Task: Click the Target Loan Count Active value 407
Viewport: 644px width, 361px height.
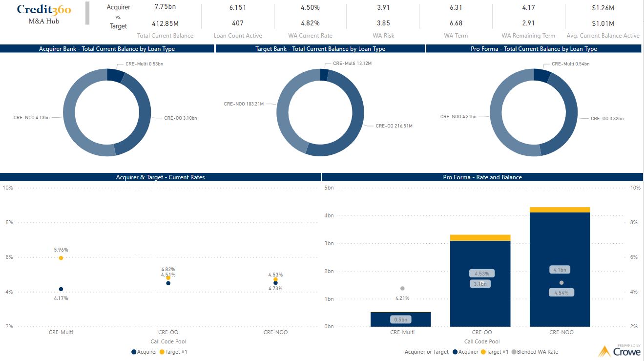Action: [x=238, y=23]
